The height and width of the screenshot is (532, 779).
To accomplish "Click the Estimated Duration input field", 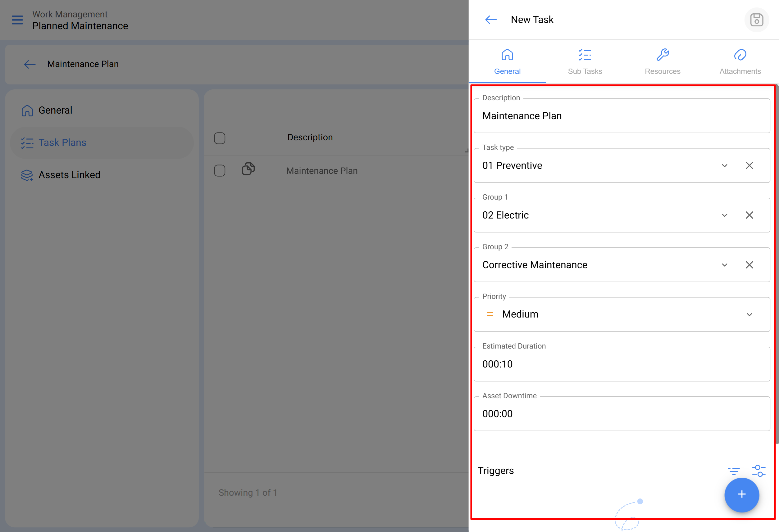I will [622, 364].
